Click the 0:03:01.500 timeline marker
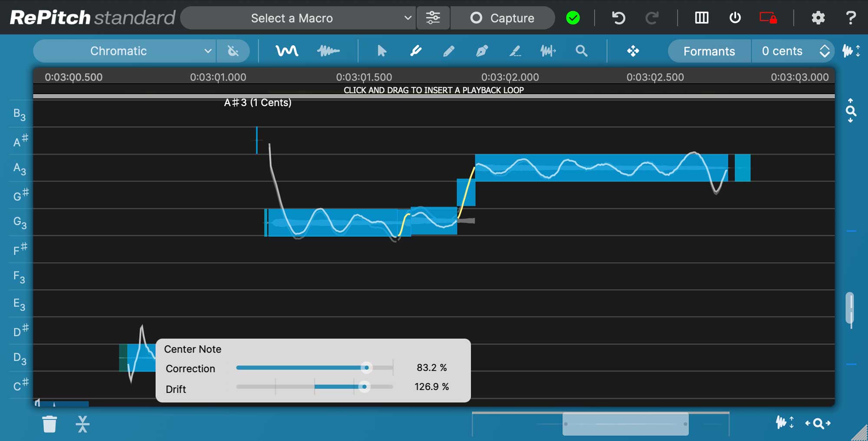868x441 pixels. (364, 77)
